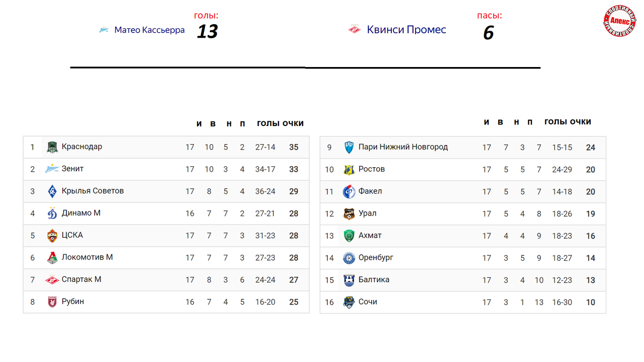The width and height of the screenshot is (644, 362).
Task: Click the left table ОЧКИ column header
Action: 293,123
